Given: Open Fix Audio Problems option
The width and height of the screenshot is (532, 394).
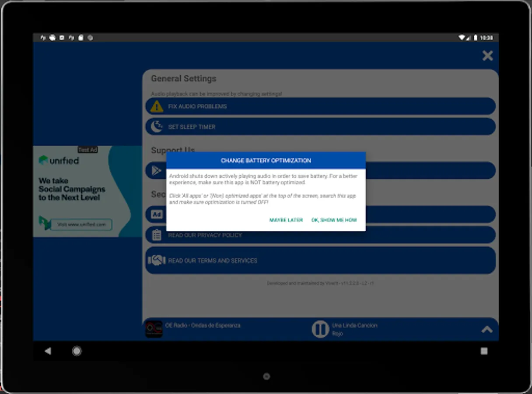Looking at the screenshot, I should pos(320,106).
